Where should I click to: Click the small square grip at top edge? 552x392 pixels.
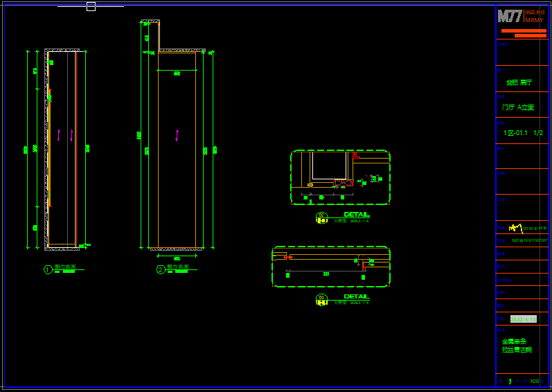tap(91, 6)
